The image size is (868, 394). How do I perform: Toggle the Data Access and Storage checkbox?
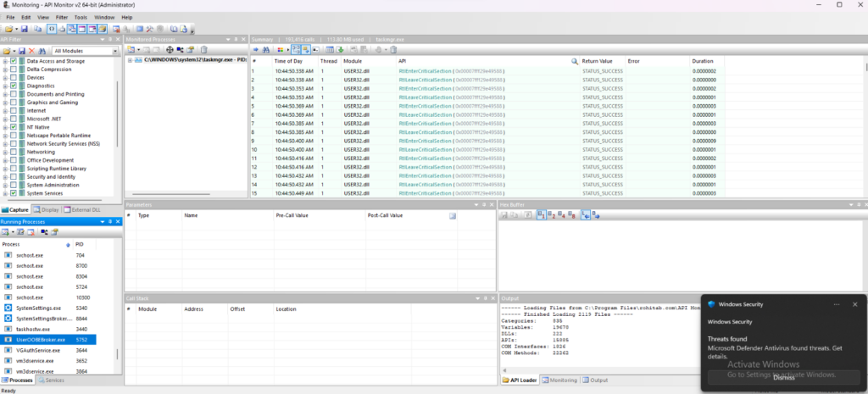(x=14, y=61)
